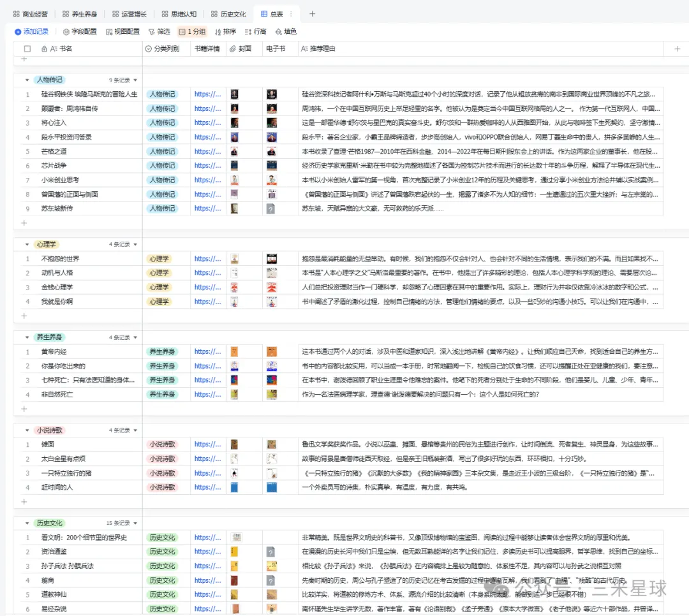This screenshot has height=616, width=689.
Task: Open the 排序 sort tool
Action: pyautogui.click(x=225, y=31)
